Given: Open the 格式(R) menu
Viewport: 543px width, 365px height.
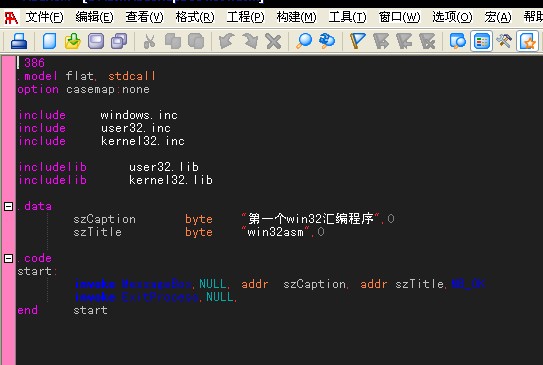Looking at the screenshot, I should (195, 17).
